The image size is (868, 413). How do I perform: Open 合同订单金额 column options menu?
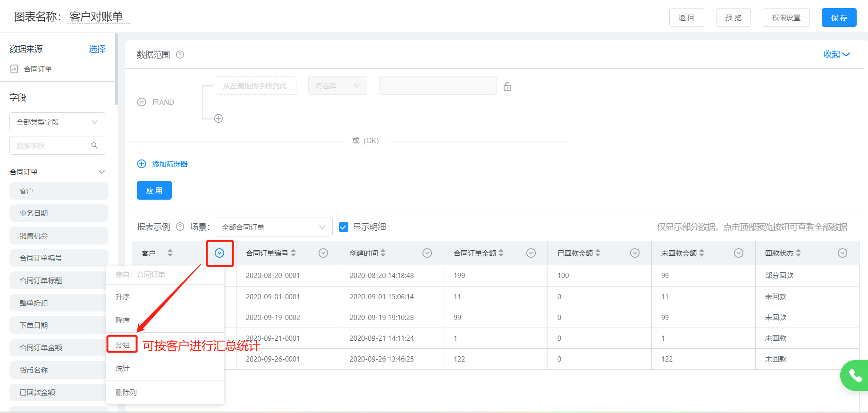coord(531,253)
